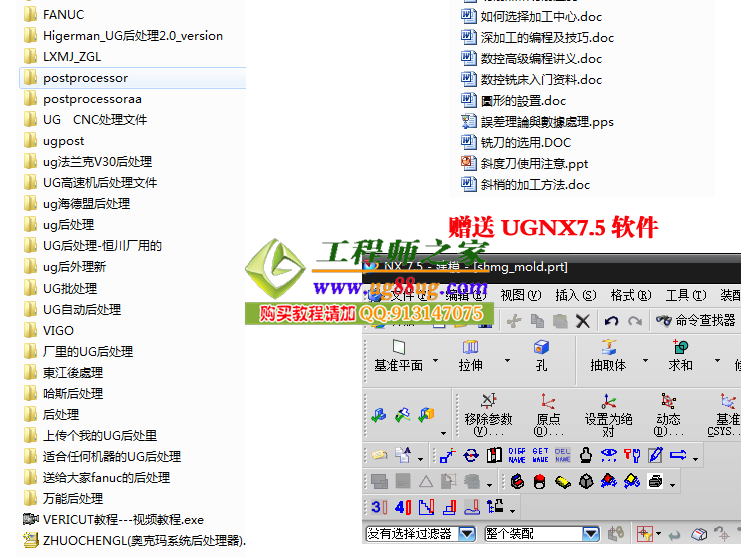
Task: Click the Paste icon in NX toolbar
Action: [560, 321]
